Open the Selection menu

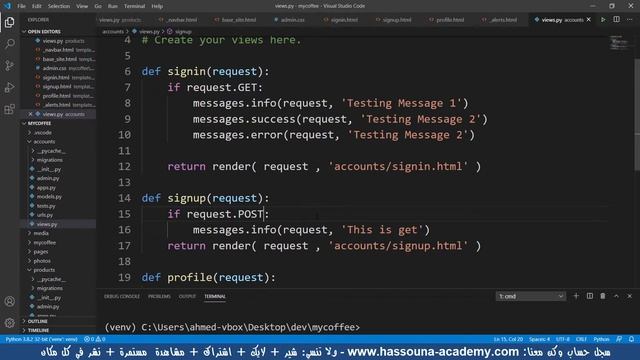tap(59, 6)
